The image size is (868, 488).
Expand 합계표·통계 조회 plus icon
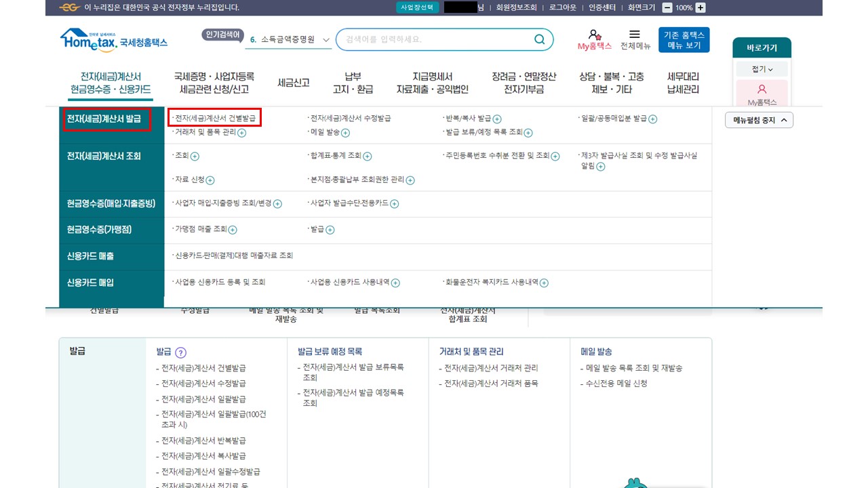tap(368, 157)
